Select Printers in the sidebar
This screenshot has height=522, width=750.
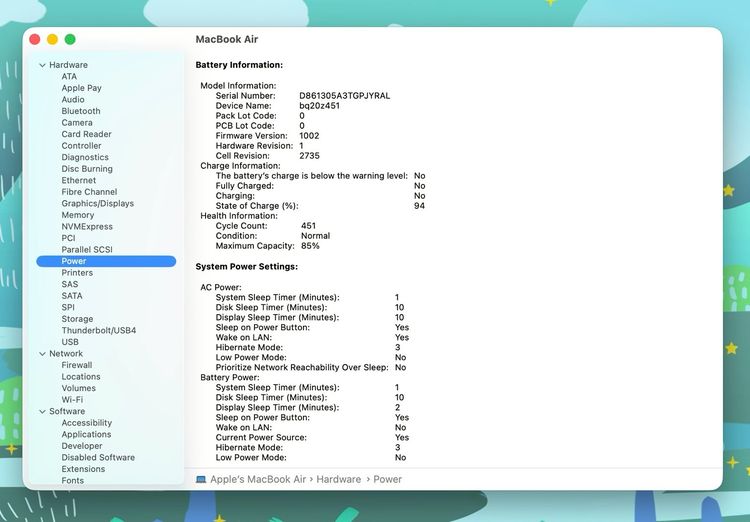pos(77,273)
